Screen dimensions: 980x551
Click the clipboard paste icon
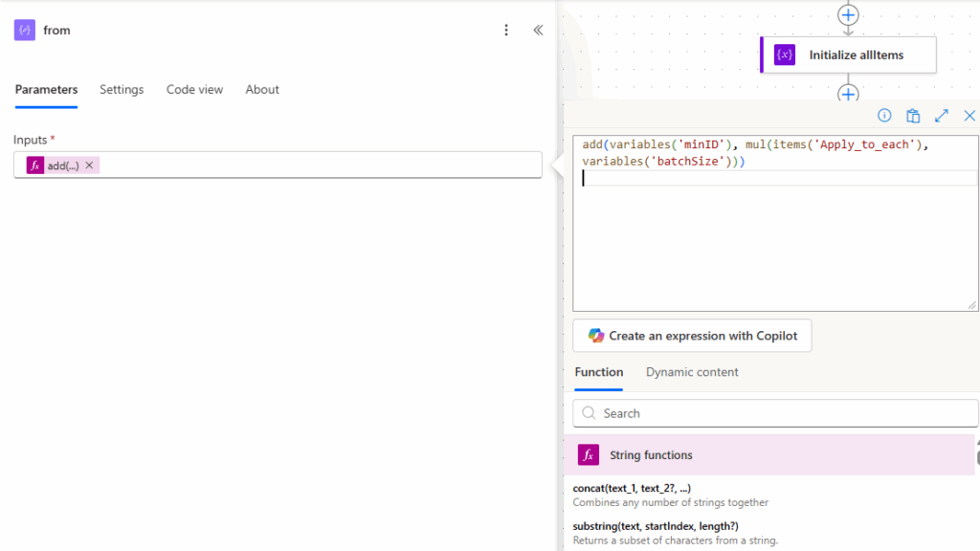coord(913,116)
